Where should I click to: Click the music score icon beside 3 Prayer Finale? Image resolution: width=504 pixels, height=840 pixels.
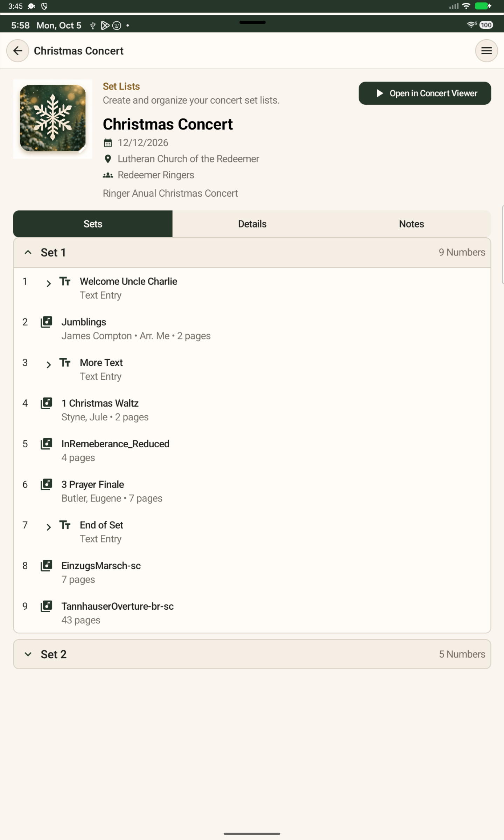coord(46,484)
